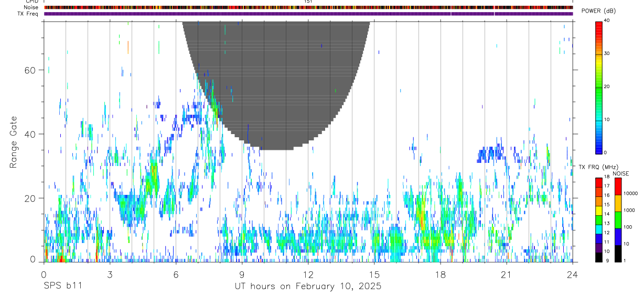The width and height of the screenshot is (644, 297).
Task: Click the 10000 label on the NOISE scale
Action: (630, 193)
